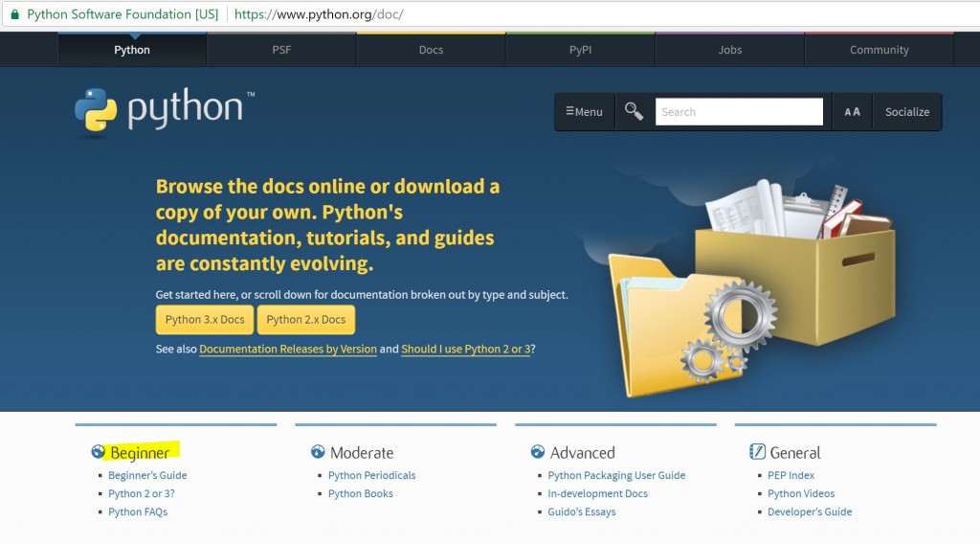Click the General section heading

click(x=795, y=452)
